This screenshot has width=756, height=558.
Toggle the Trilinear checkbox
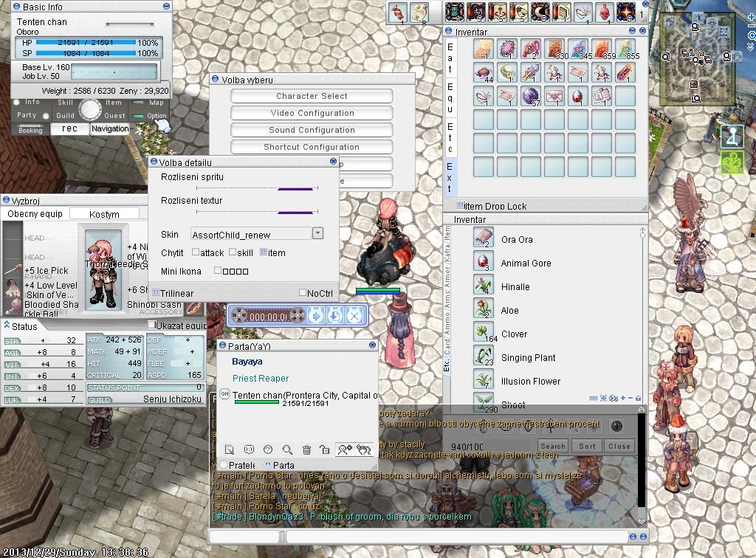coord(156,292)
